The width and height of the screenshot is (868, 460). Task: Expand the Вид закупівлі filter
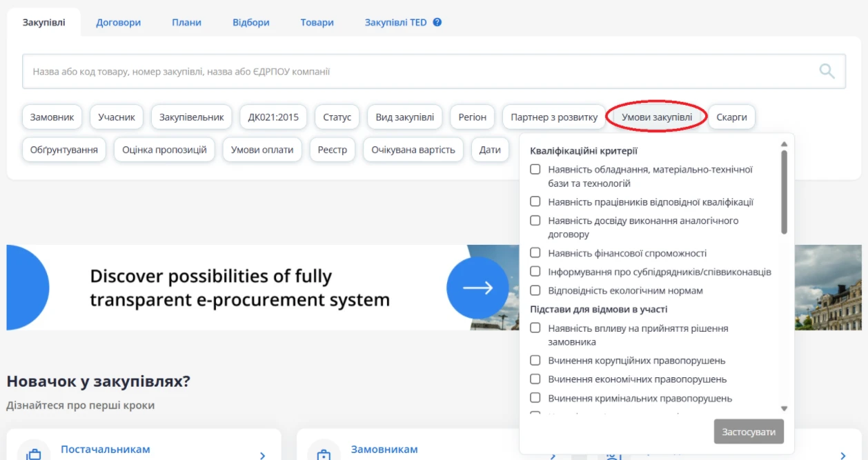pos(405,117)
